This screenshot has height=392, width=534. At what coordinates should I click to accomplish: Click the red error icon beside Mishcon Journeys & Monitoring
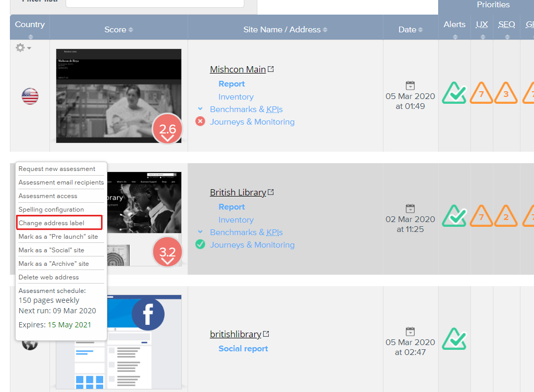[200, 121]
